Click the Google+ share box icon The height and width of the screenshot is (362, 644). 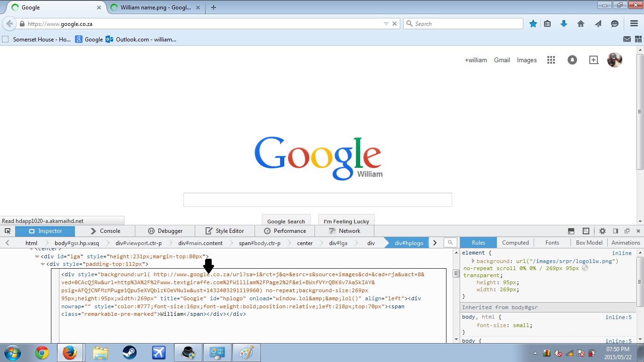pyautogui.click(x=594, y=60)
